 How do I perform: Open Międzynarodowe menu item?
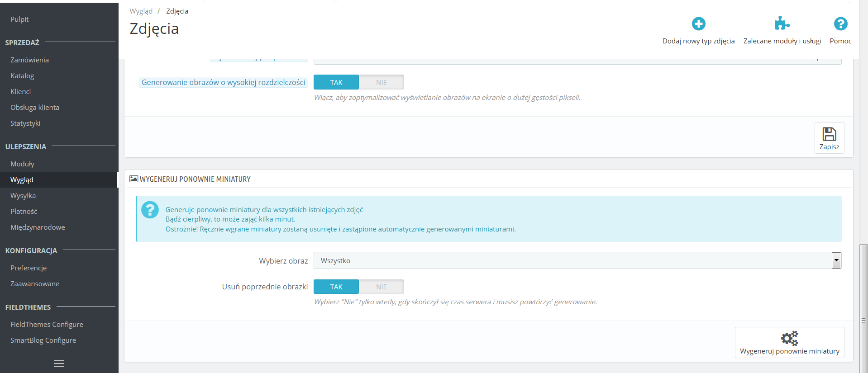[x=38, y=227]
